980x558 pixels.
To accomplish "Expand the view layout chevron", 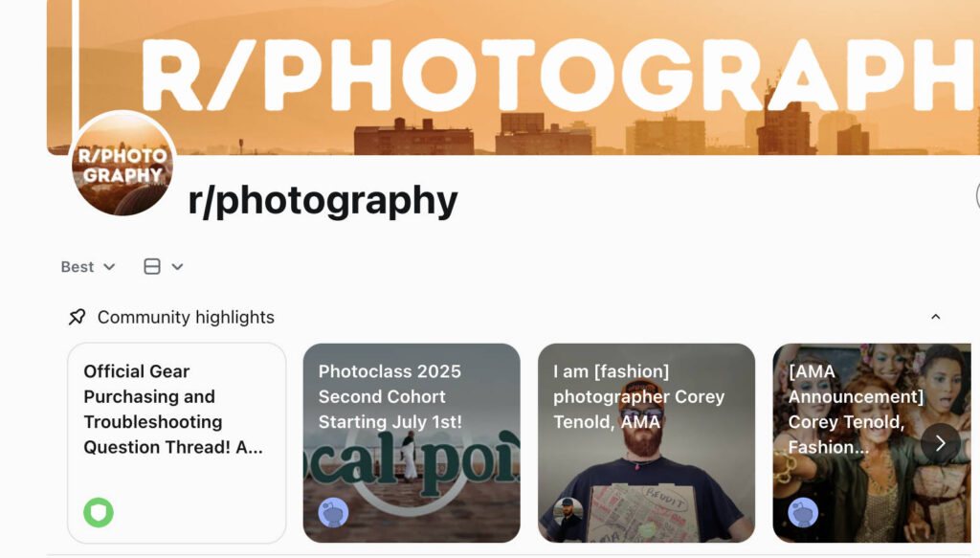I will (x=177, y=267).
